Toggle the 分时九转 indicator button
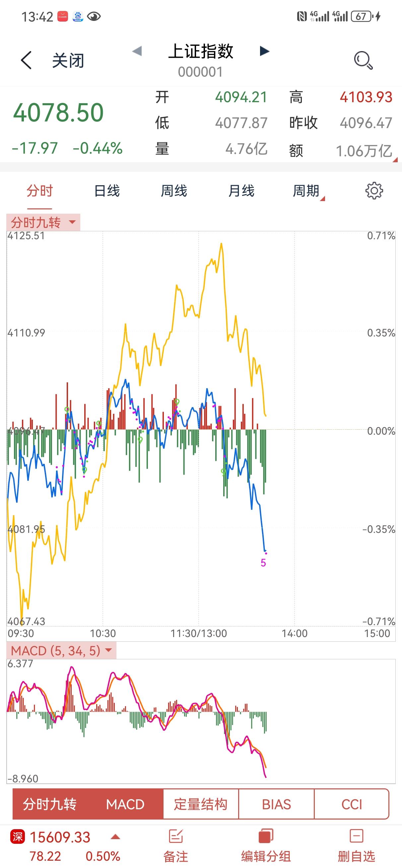 point(50,804)
